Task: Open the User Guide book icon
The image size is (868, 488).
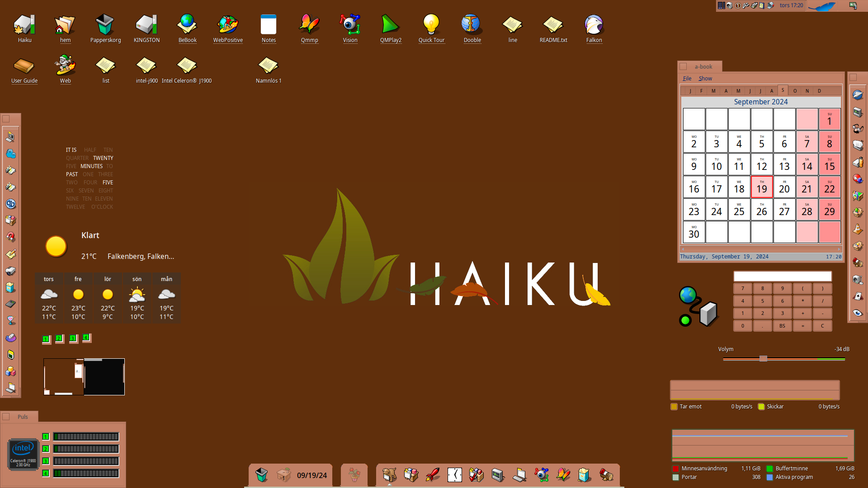Action: (x=24, y=66)
